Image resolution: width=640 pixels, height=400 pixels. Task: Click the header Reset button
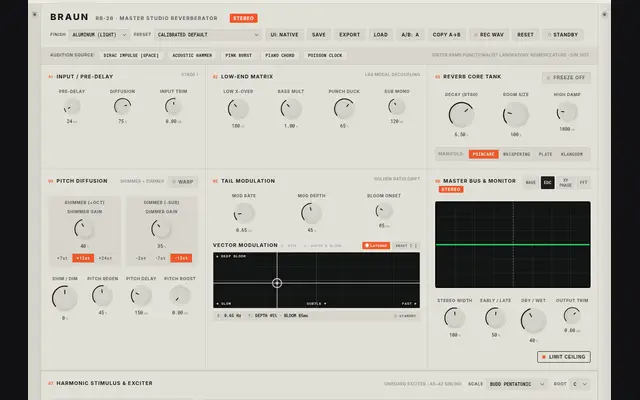pyautogui.click(x=525, y=35)
